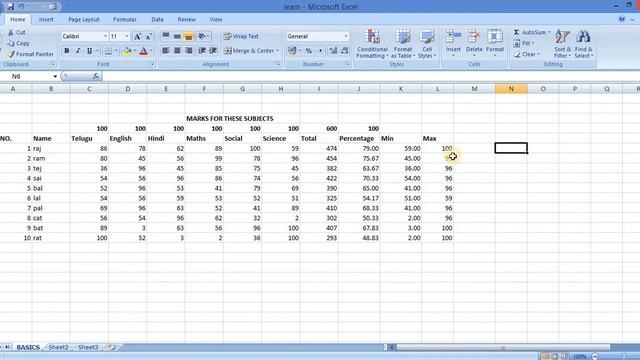The width and height of the screenshot is (640, 360).
Task: Apply the Borders button
Action: pyautogui.click(x=108, y=51)
